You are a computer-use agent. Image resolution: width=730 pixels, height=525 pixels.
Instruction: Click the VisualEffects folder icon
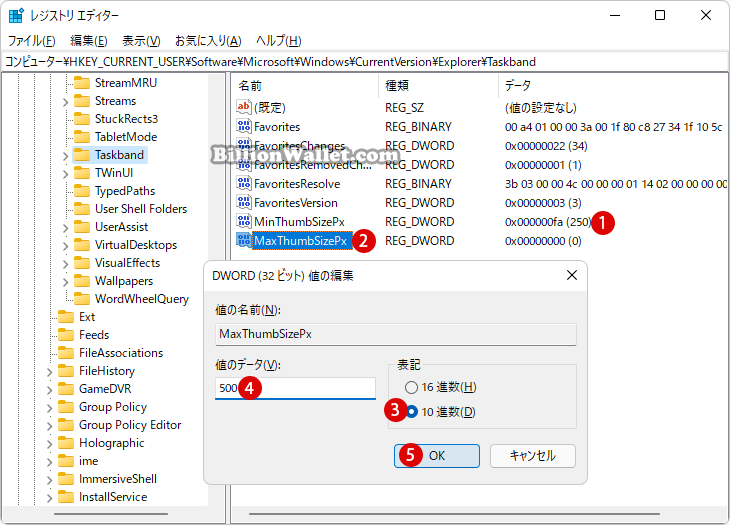coord(82,263)
